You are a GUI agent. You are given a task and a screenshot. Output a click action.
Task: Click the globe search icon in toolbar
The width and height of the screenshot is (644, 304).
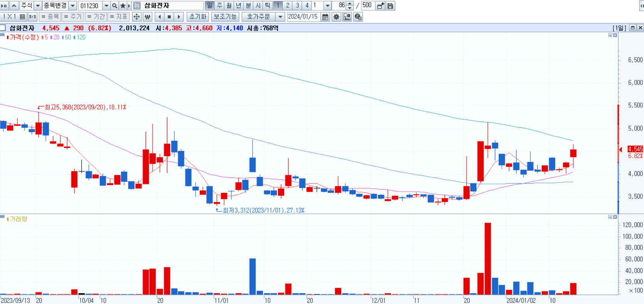point(358,17)
